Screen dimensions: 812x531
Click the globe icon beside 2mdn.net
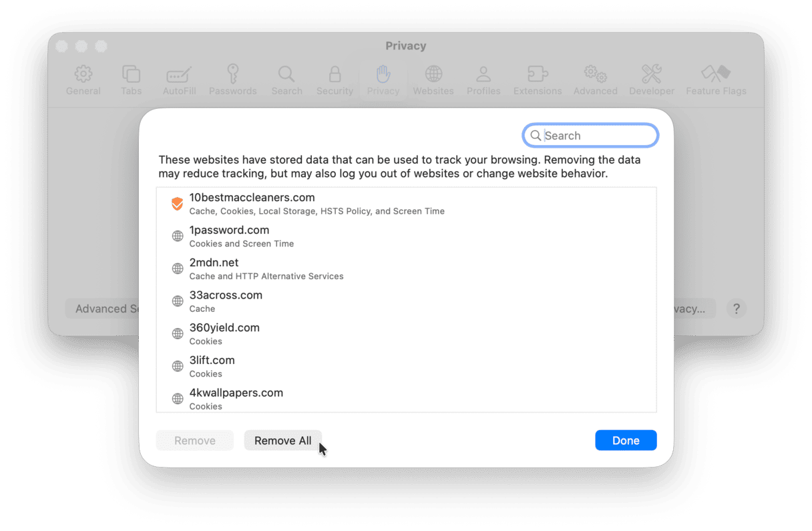click(x=178, y=269)
